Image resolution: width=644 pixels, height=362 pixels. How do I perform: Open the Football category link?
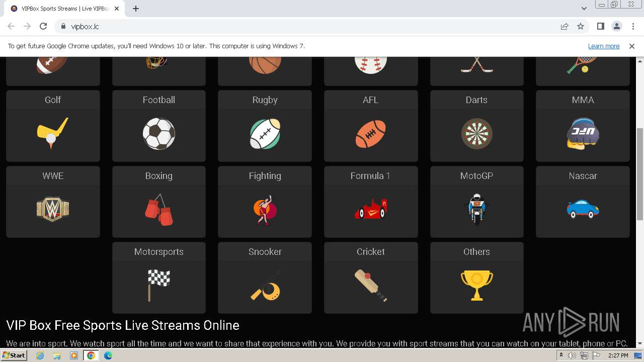tap(159, 100)
